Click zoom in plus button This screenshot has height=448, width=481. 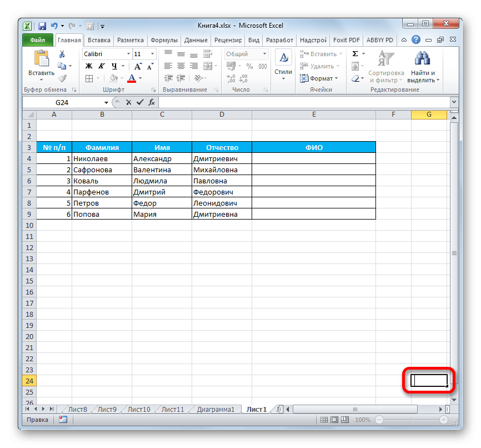444,420
